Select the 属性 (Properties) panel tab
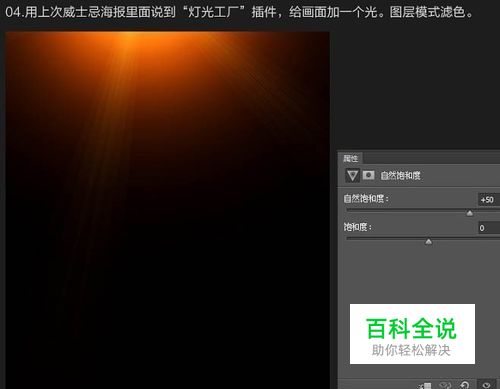The height and width of the screenshot is (389, 500). click(350, 158)
